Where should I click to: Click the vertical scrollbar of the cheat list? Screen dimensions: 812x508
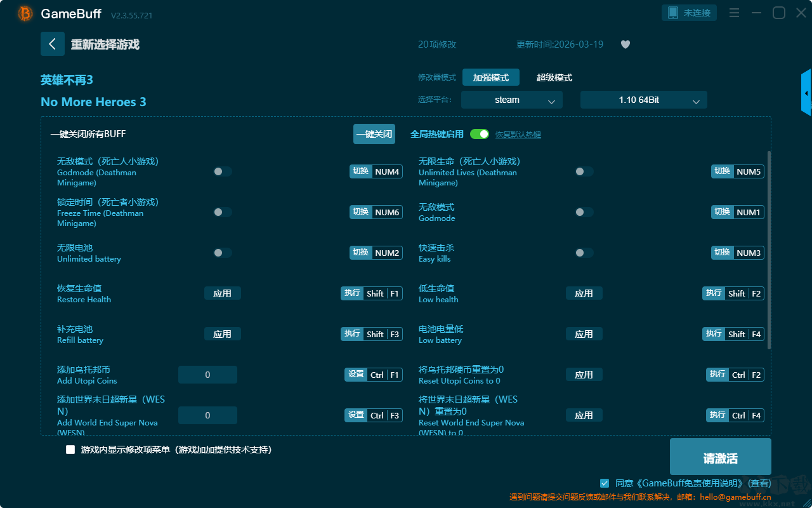[x=769, y=250]
